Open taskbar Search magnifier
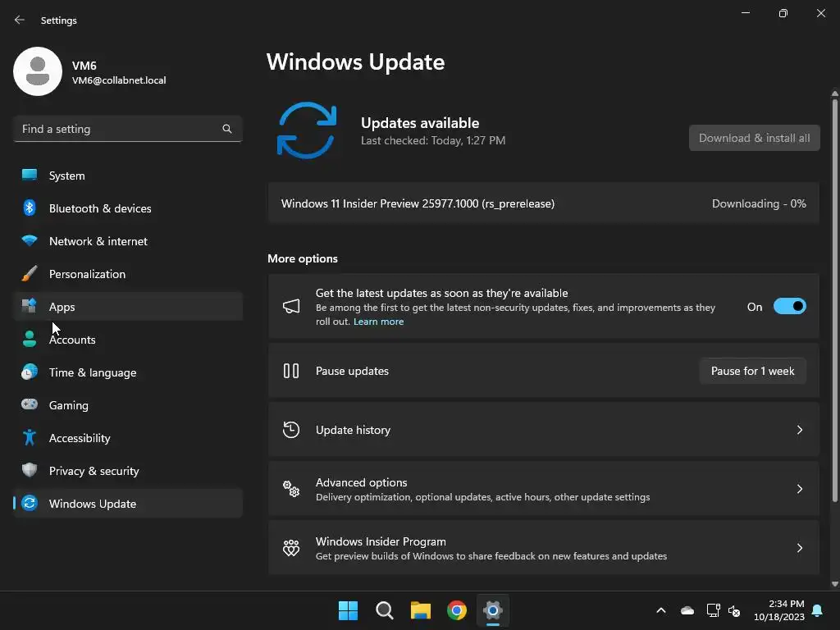This screenshot has height=630, width=840. (385, 610)
